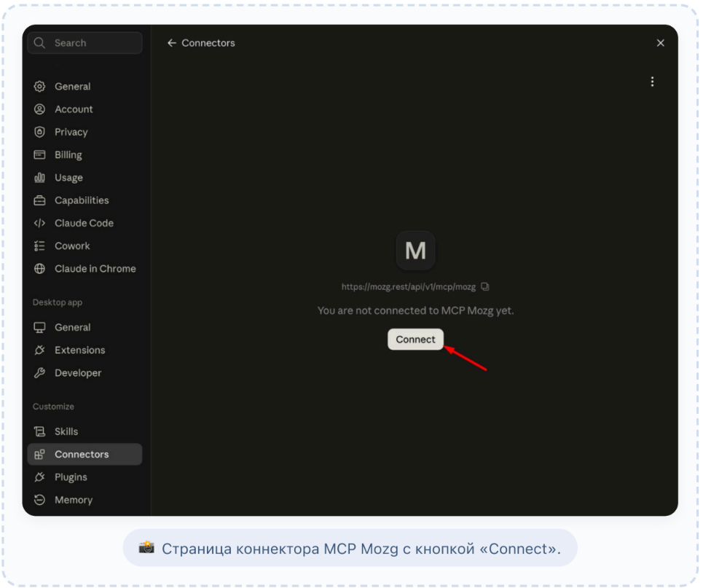Image resolution: width=703 pixels, height=588 pixels.
Task: Open Claude in Chrome settings
Action: pos(85,269)
